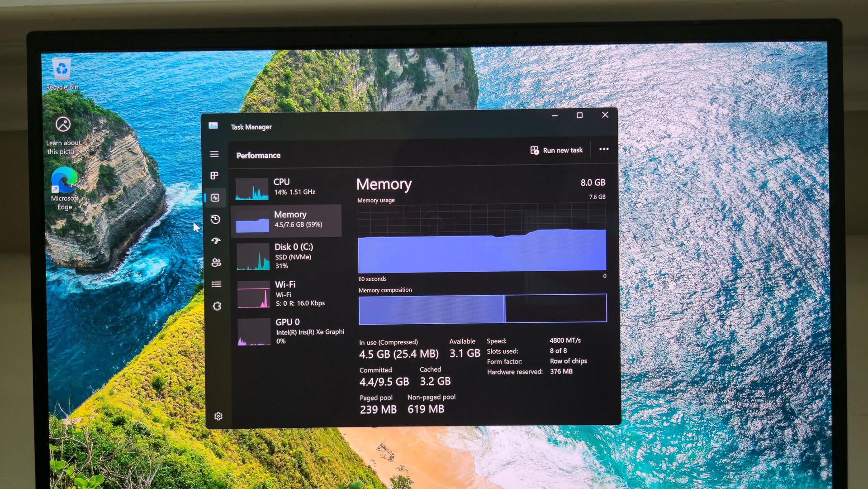Select the GPU 0 performance item
Image resolution: width=868 pixels, height=489 pixels.
290,331
